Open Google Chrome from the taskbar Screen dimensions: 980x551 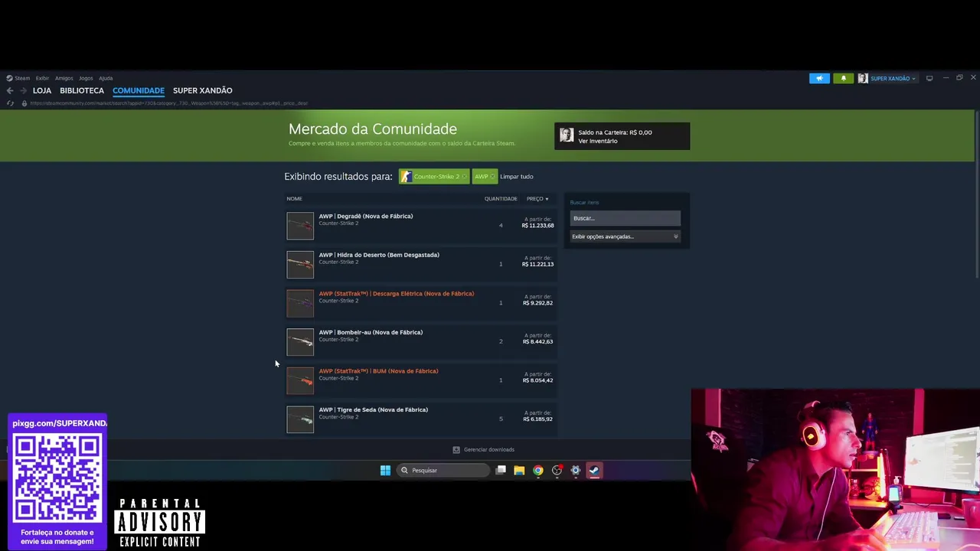[x=538, y=471]
